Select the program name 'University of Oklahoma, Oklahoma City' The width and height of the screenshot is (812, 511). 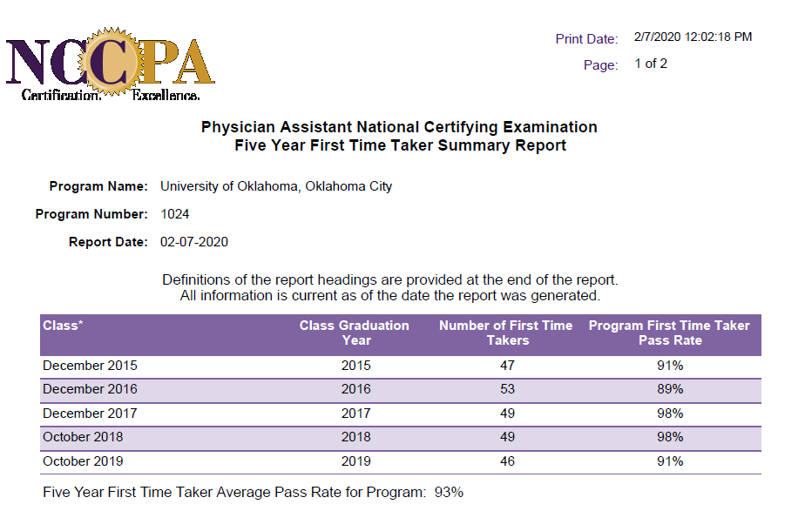[276, 186]
